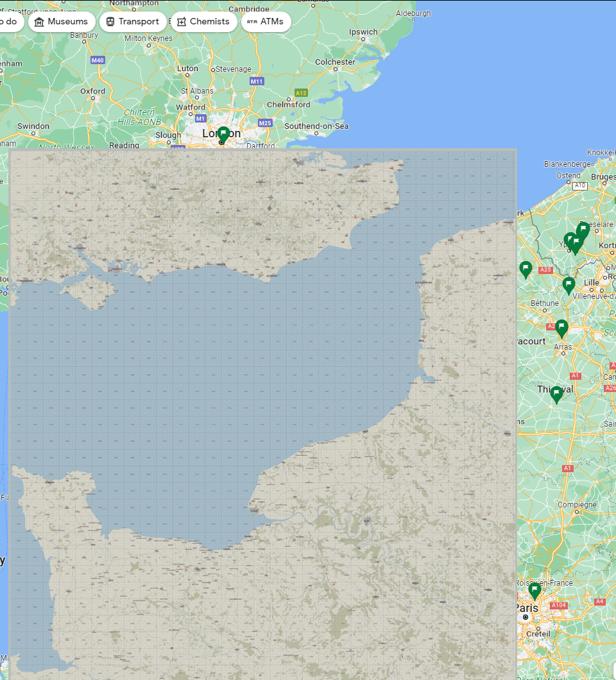Image resolution: width=616 pixels, height=680 pixels.
Task: Show nearby ATMs with the chip
Action: (266, 22)
